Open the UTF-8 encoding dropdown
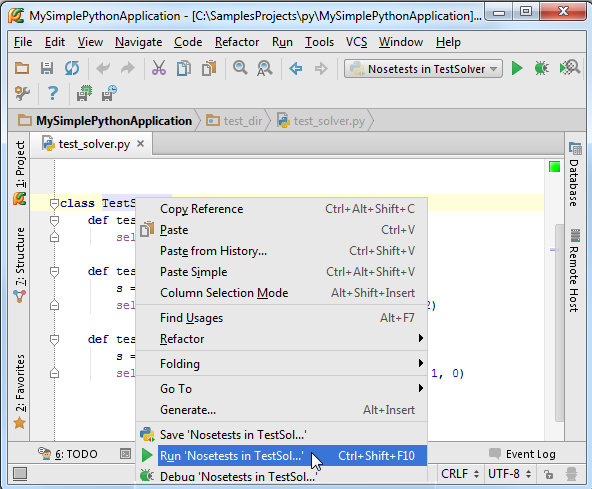This screenshot has width=592, height=489. [509, 474]
